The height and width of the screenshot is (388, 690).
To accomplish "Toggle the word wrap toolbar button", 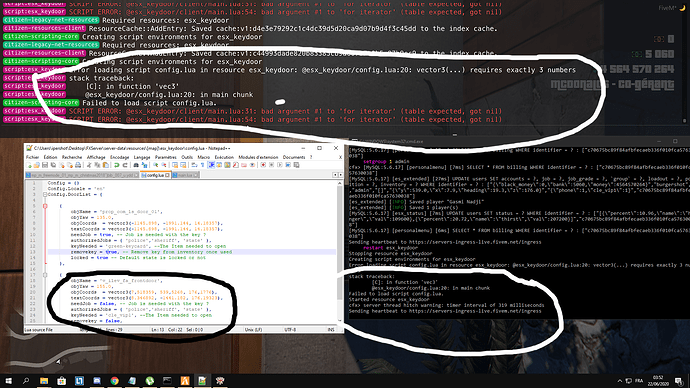I will [x=194, y=165].
